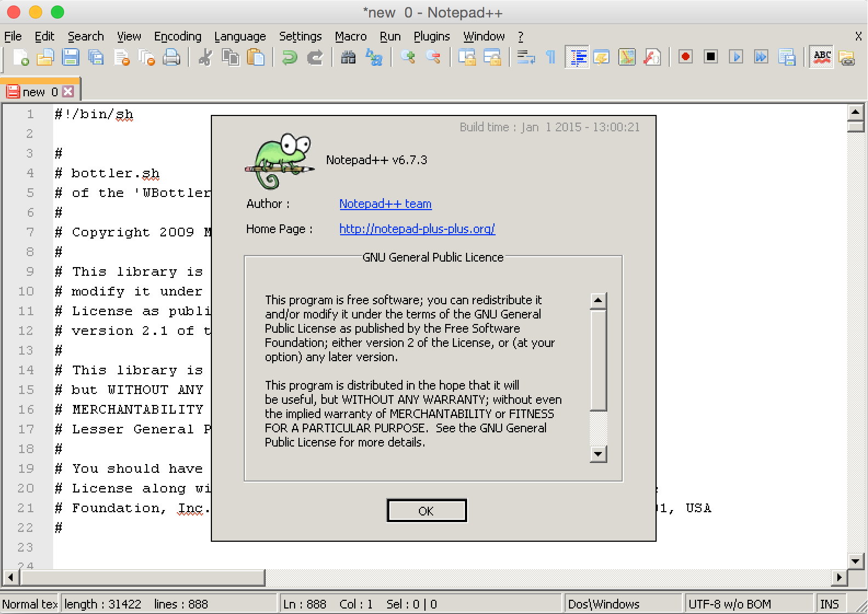This screenshot has width=868, height=614.
Task: Click the Replace toolbar icon
Action: (x=374, y=57)
